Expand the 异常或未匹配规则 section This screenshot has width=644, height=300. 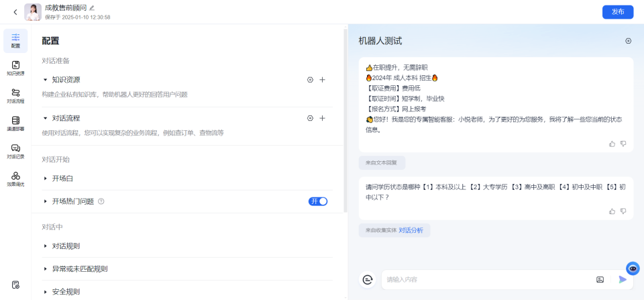pyautogui.click(x=46, y=269)
